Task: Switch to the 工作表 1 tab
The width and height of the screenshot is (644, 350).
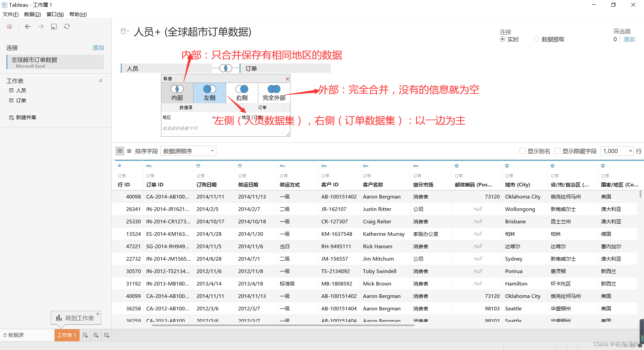Action: click(67, 335)
